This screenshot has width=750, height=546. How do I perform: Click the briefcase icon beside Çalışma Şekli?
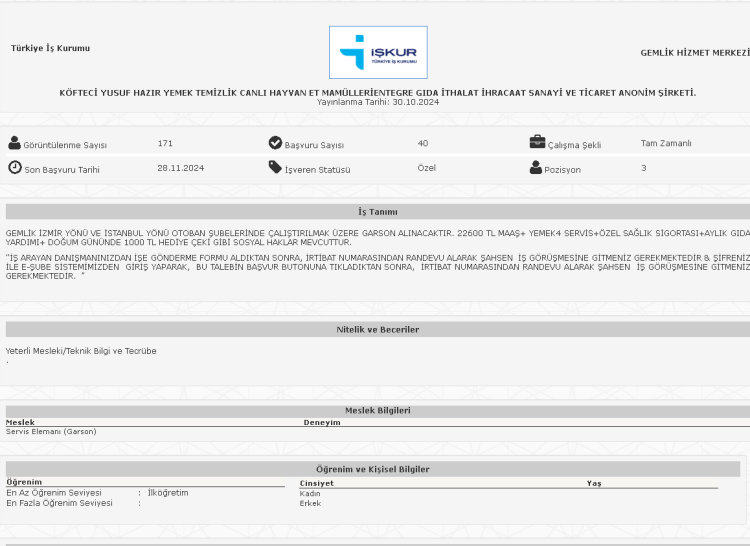537,142
